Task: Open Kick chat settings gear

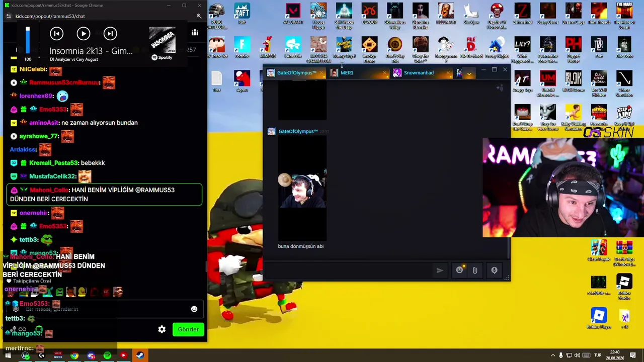Action: pos(162,329)
